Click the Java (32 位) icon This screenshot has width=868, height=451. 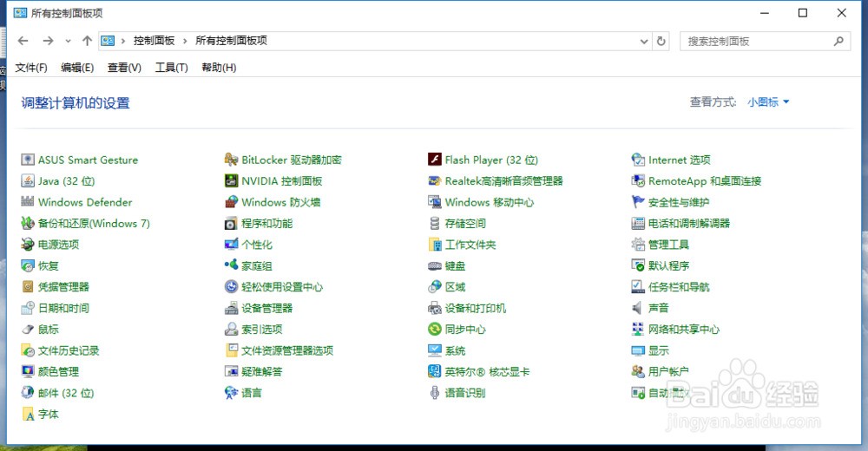28,181
